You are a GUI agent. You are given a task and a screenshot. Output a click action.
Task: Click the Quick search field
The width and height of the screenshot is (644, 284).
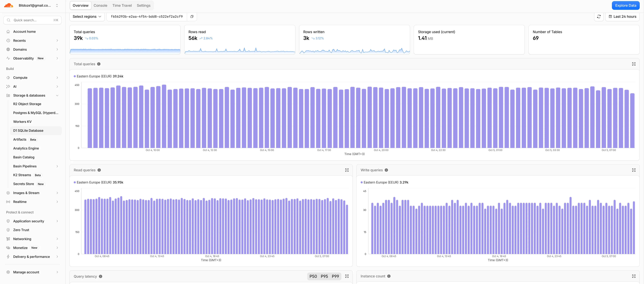pyautogui.click(x=33, y=20)
